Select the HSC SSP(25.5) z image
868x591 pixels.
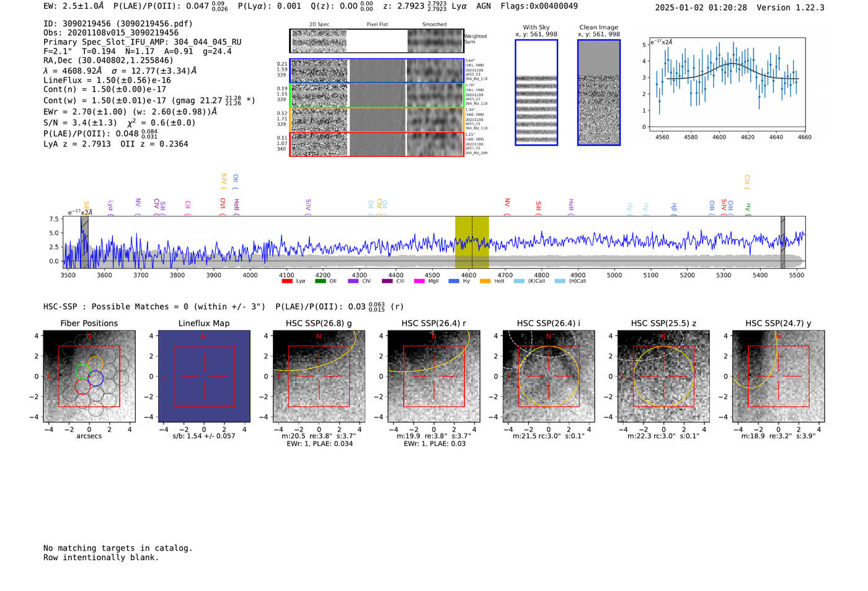(x=663, y=376)
